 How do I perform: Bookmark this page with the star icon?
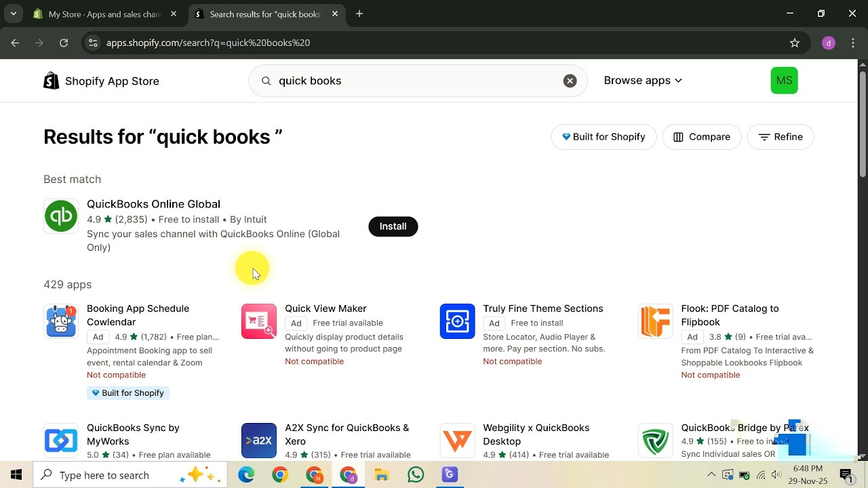(x=795, y=43)
